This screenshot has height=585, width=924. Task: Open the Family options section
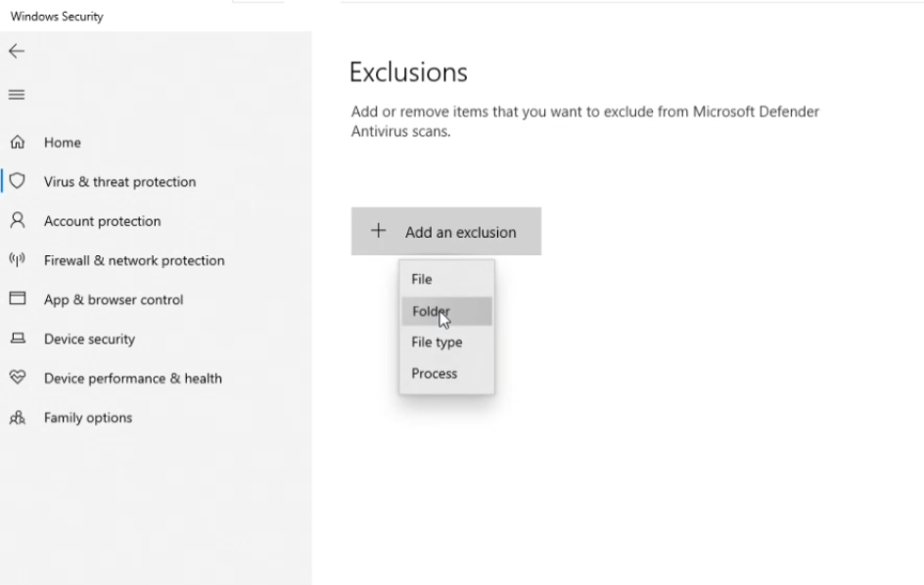(88, 418)
